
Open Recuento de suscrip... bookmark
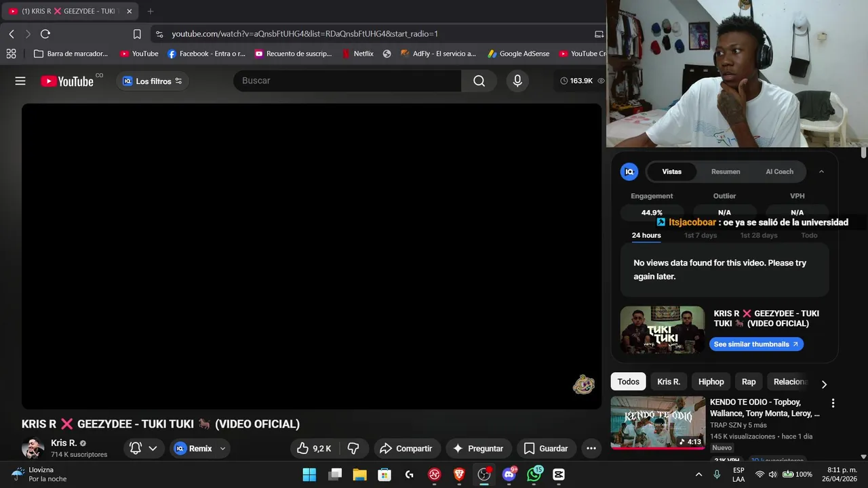click(x=293, y=54)
